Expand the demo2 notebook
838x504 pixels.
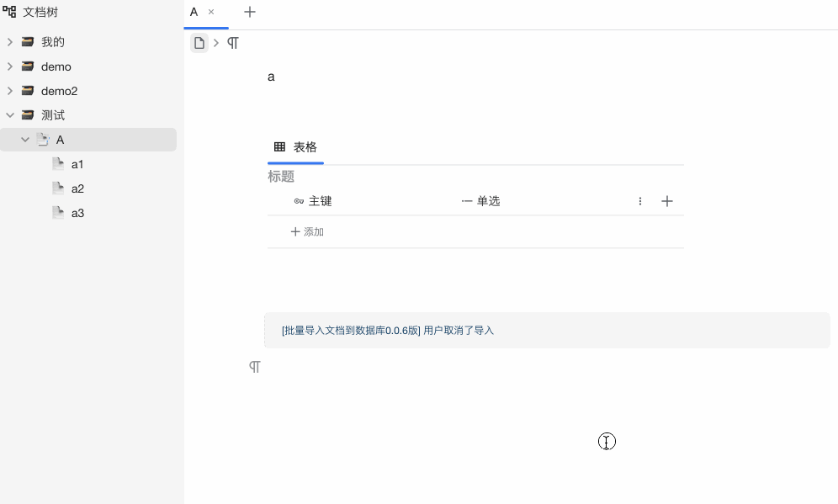(x=10, y=91)
